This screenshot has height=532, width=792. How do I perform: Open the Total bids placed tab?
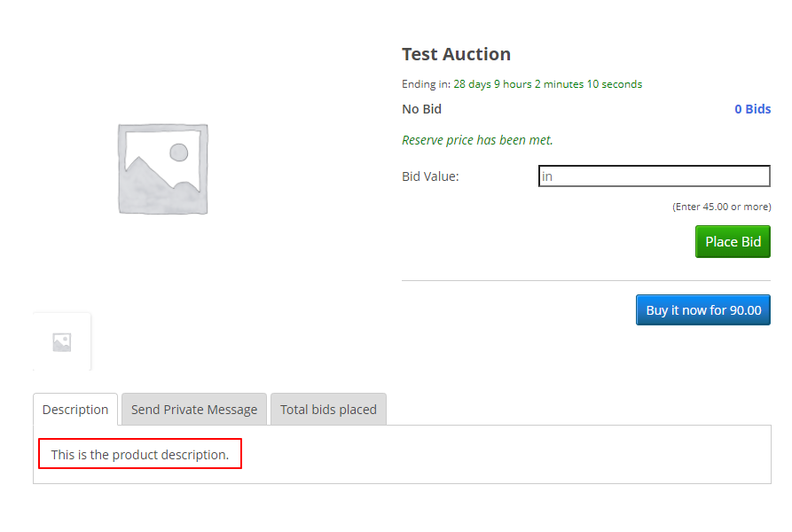328,410
